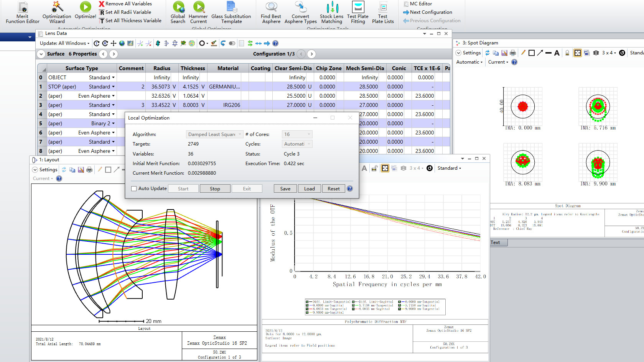Click the stacked layers icon in Spot Diagram

point(596,53)
